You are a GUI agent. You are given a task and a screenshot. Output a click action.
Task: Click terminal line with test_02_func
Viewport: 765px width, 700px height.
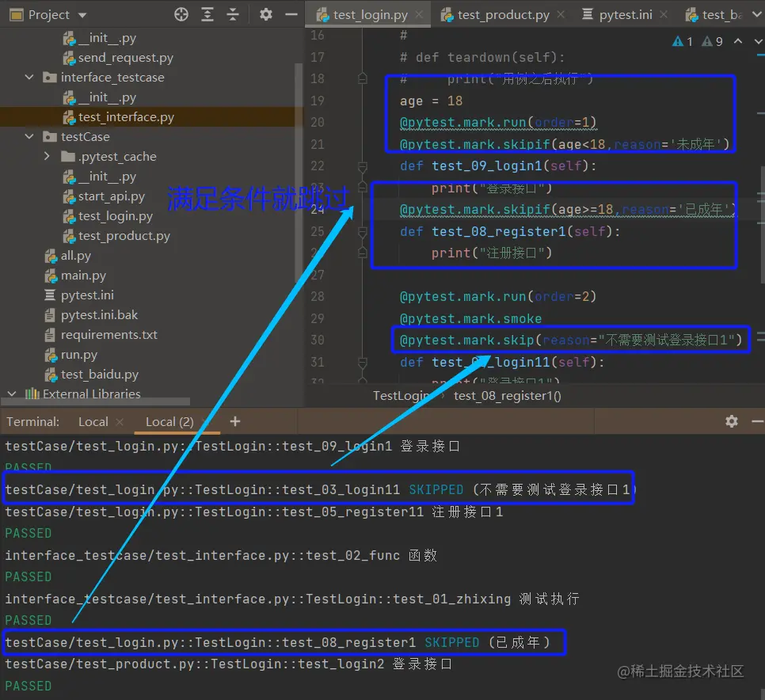click(x=221, y=556)
